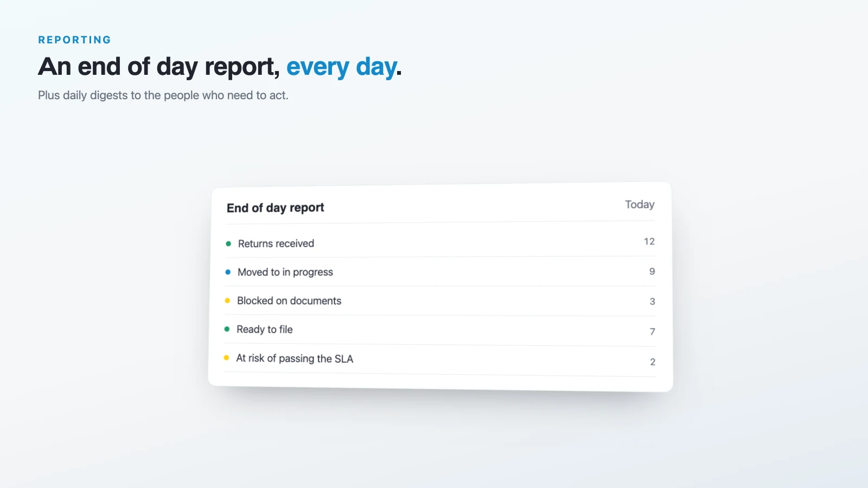Image resolution: width=868 pixels, height=488 pixels.
Task: Click the count 12 for Returns received
Action: (x=649, y=241)
